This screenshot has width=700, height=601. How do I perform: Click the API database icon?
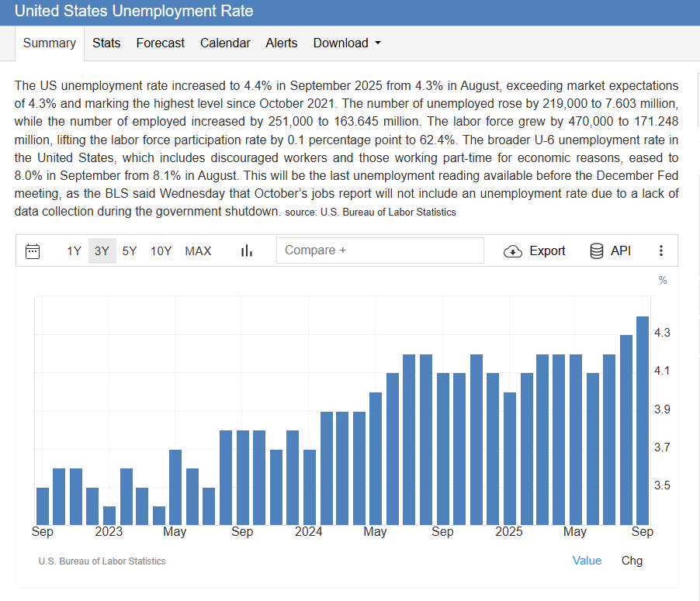597,251
